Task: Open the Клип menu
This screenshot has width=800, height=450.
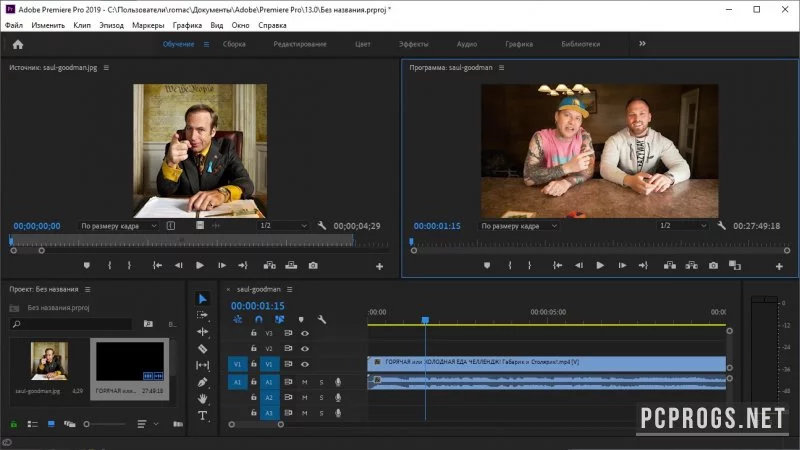Action: point(82,25)
